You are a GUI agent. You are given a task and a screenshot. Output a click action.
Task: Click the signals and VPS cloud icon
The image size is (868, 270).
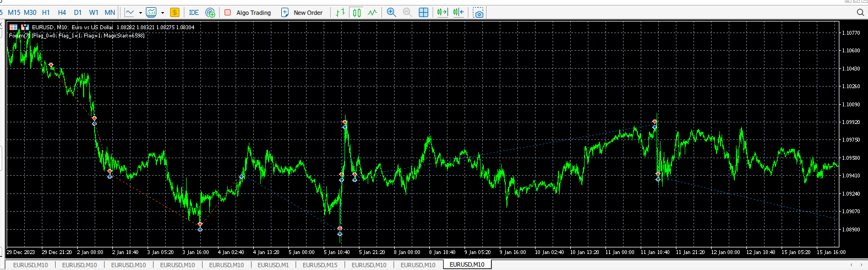pyautogui.click(x=210, y=12)
